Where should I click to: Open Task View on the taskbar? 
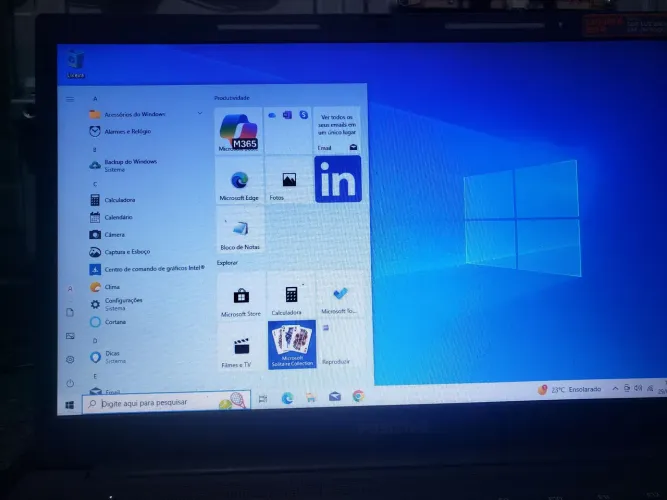pos(263,399)
